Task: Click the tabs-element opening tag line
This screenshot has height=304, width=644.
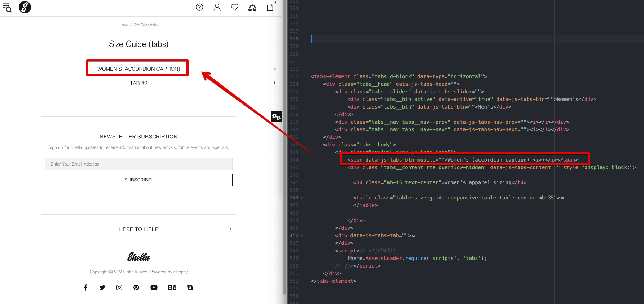Action: (399, 76)
